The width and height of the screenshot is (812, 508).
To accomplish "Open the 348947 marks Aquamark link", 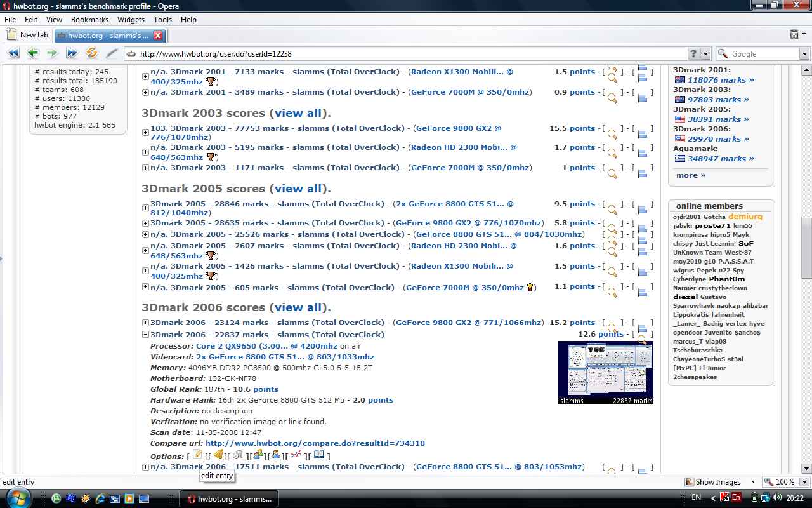I will (721, 159).
